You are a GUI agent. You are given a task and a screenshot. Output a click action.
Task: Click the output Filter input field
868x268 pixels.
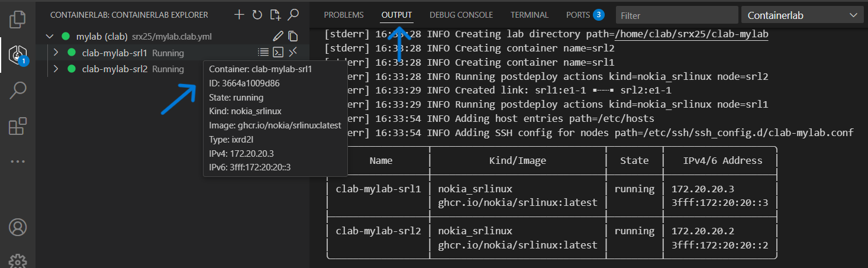coord(676,15)
